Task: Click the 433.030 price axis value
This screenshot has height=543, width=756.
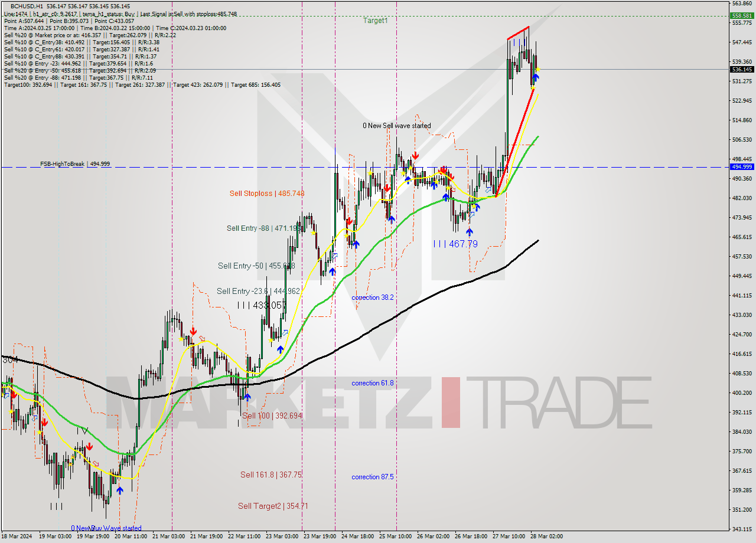Action: coord(742,315)
